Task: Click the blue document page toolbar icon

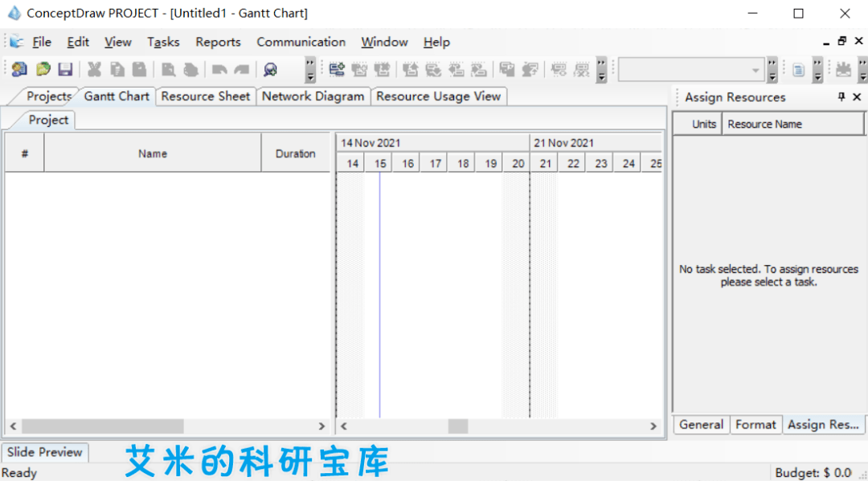Action: [x=798, y=70]
